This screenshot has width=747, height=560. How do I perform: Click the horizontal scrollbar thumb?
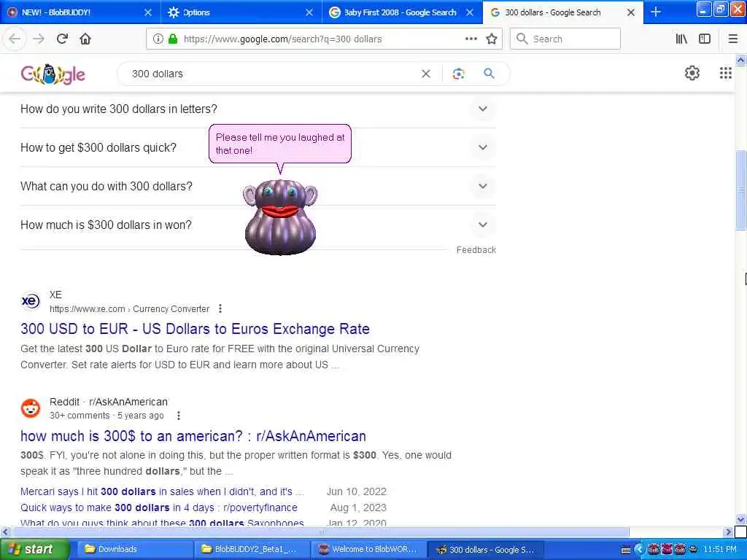pos(320,532)
